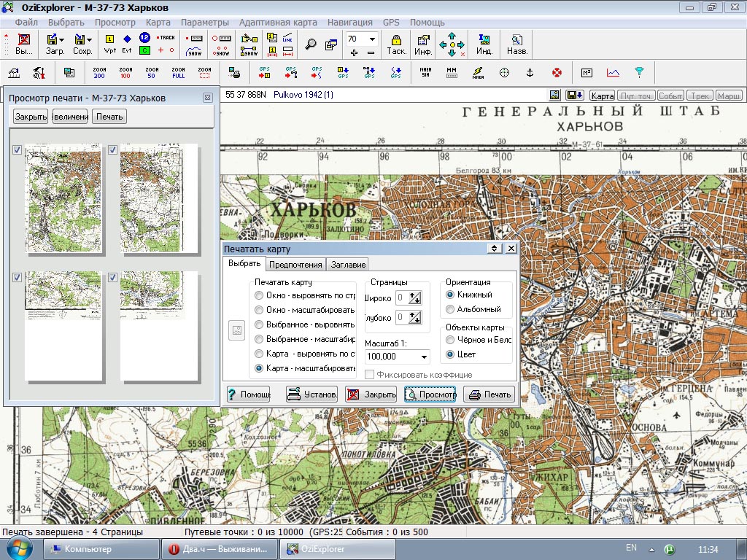Click the blue circle 12 icon
Image resolution: width=747 pixels, height=560 pixels.
(144, 38)
